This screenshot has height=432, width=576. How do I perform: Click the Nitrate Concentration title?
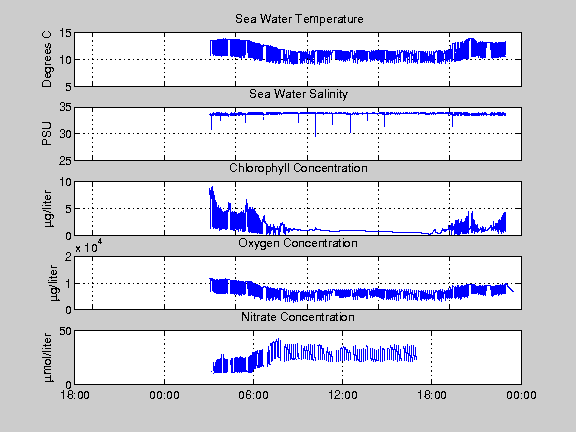pos(298,317)
